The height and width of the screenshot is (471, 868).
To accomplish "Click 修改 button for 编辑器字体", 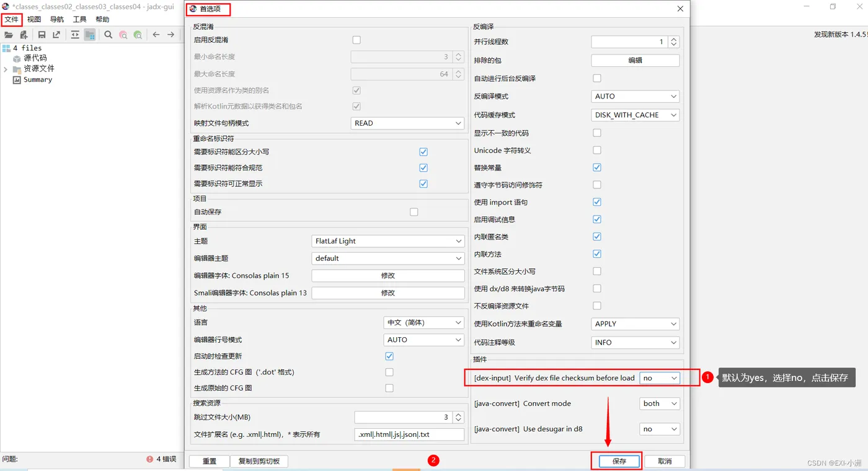I will (x=388, y=276).
